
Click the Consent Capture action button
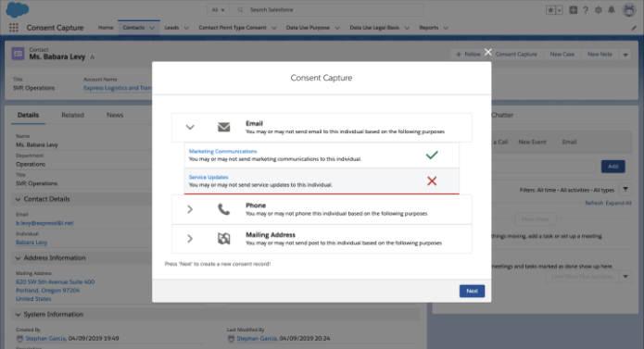(x=516, y=54)
